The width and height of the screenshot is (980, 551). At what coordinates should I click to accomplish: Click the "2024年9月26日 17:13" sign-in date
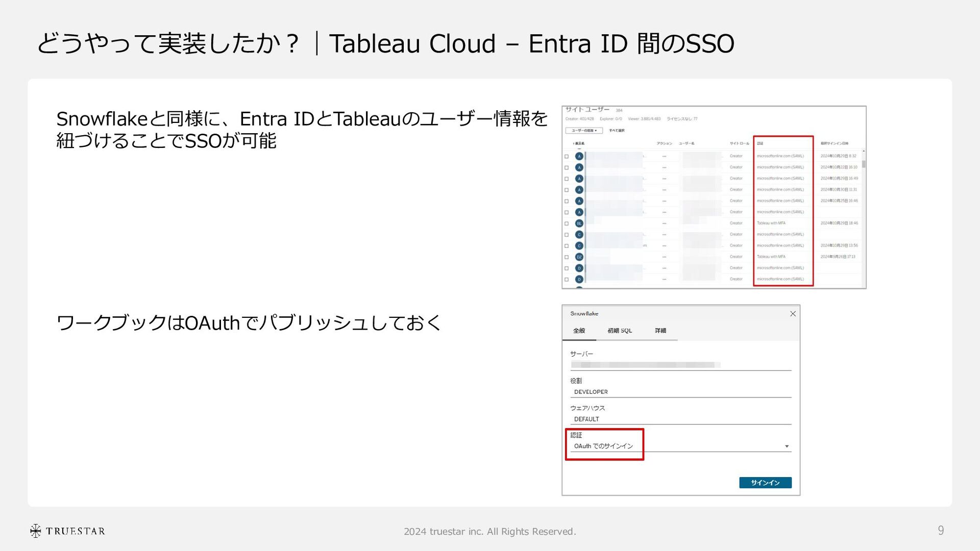point(838,257)
